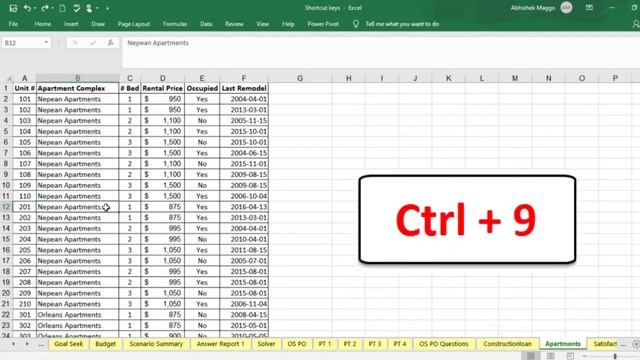Screen dimensions: 640x360
Task: Switch to Normal view icon
Action: pos(531,356)
